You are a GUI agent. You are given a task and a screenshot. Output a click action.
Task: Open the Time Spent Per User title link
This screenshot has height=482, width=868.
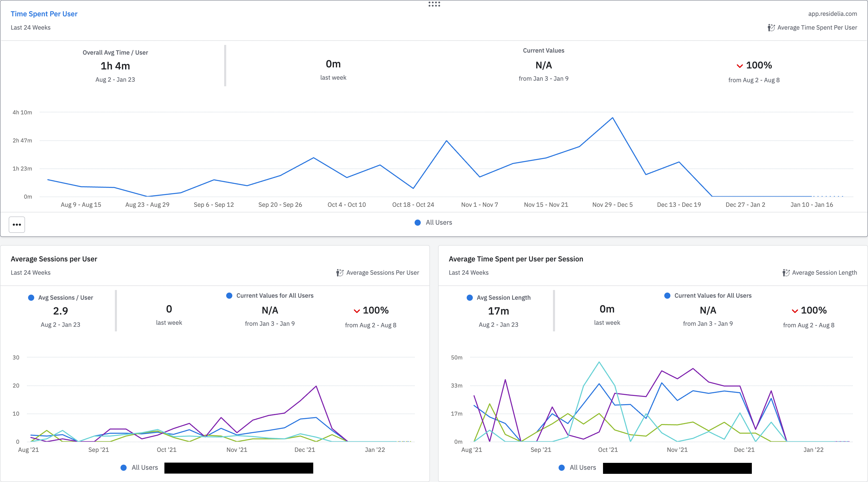[44, 14]
